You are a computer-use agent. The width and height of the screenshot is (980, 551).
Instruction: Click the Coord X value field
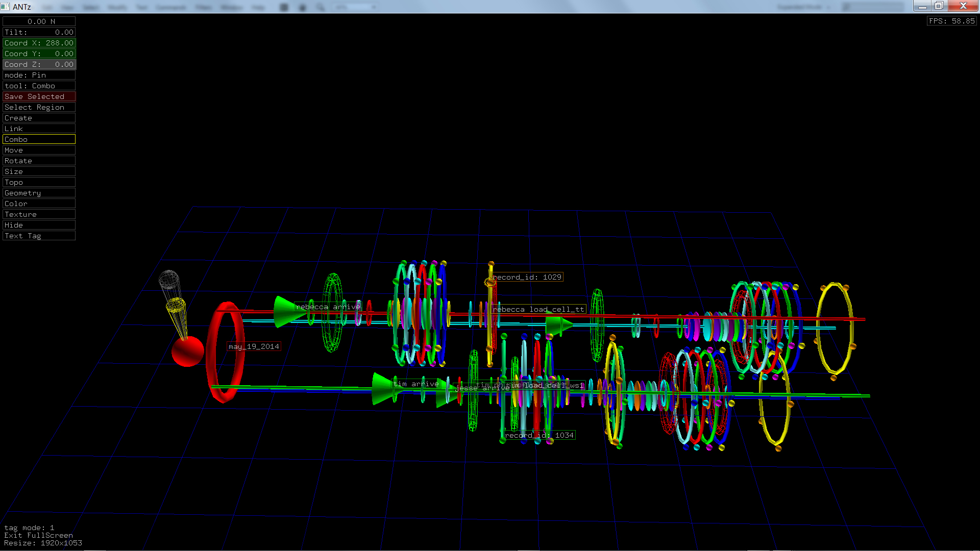tap(39, 43)
